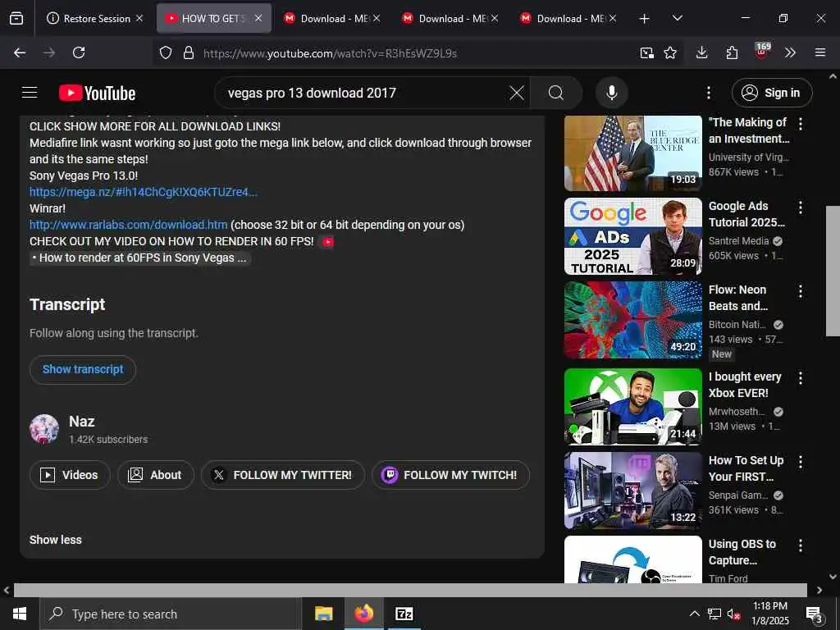Open Naz channel Videos button
The image size is (840, 630).
click(x=71, y=475)
